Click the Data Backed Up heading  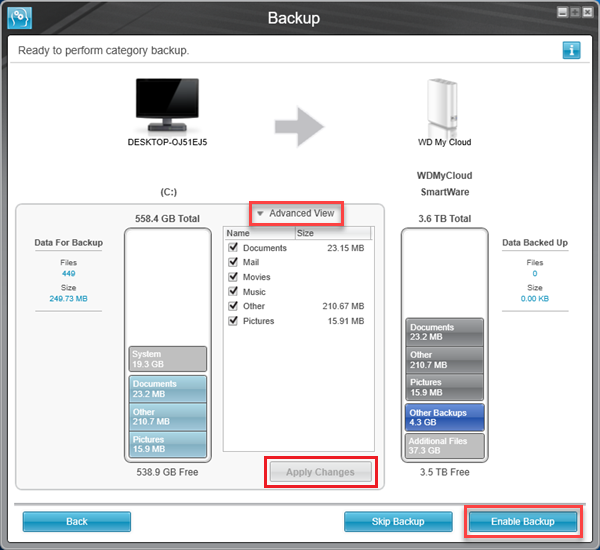coord(535,243)
